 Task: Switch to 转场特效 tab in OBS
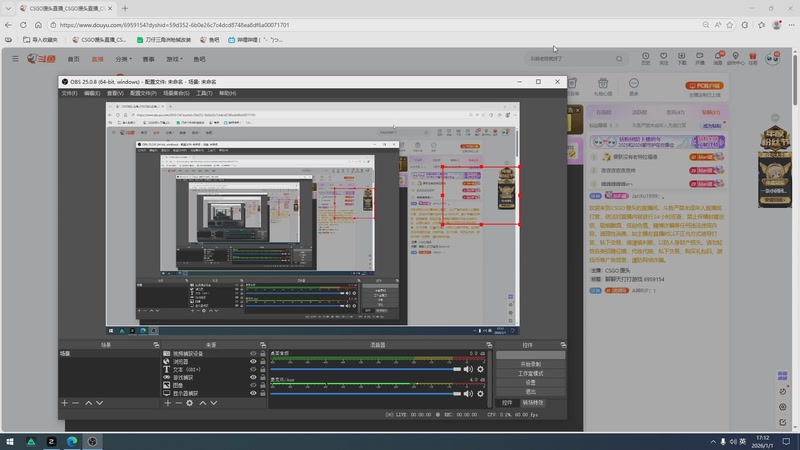533,403
